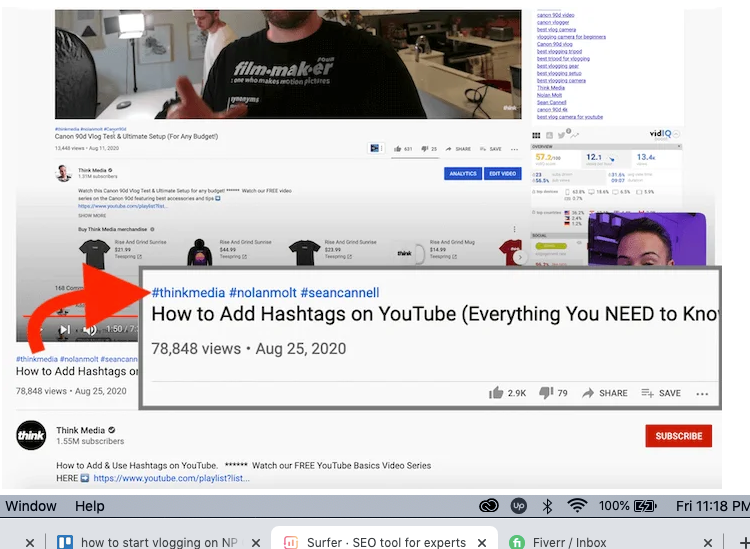This screenshot has height=549, width=750.
Task: Click the battery status icon
Action: pyautogui.click(x=645, y=505)
